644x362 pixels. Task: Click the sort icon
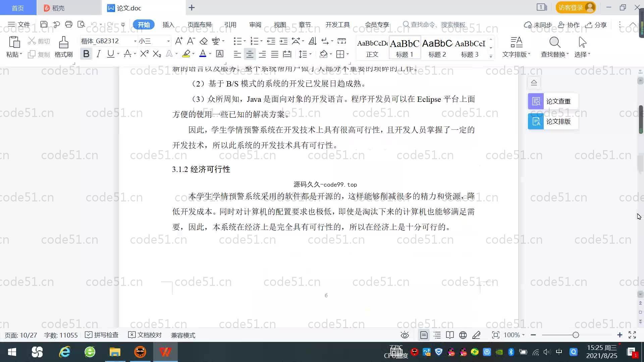(313, 41)
